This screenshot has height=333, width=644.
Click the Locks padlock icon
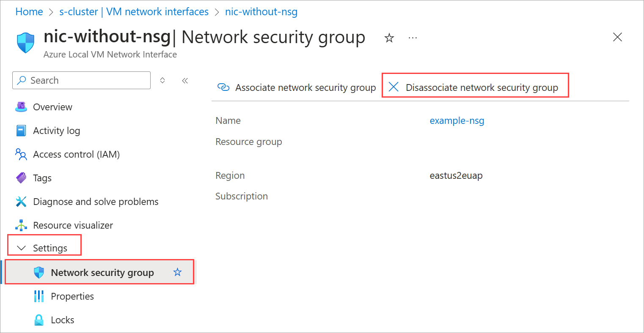pyautogui.click(x=39, y=320)
